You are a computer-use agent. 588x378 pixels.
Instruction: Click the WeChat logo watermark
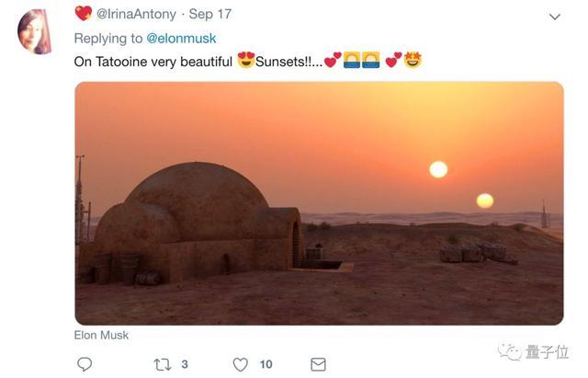tap(508, 351)
